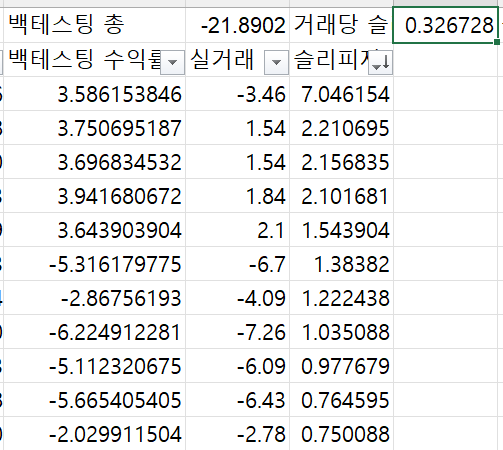The width and height of the screenshot is (503, 450).
Task: Select slippage cell 0.750088
Action: tap(341, 434)
